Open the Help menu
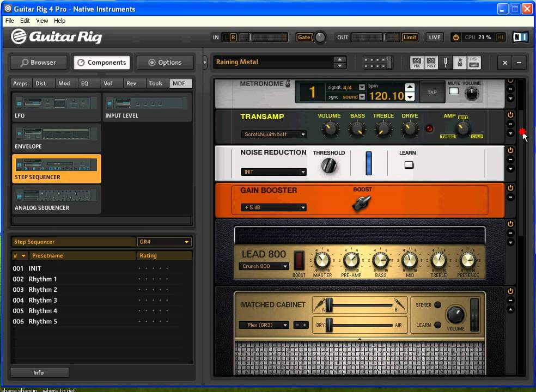536x392 pixels. coord(59,21)
